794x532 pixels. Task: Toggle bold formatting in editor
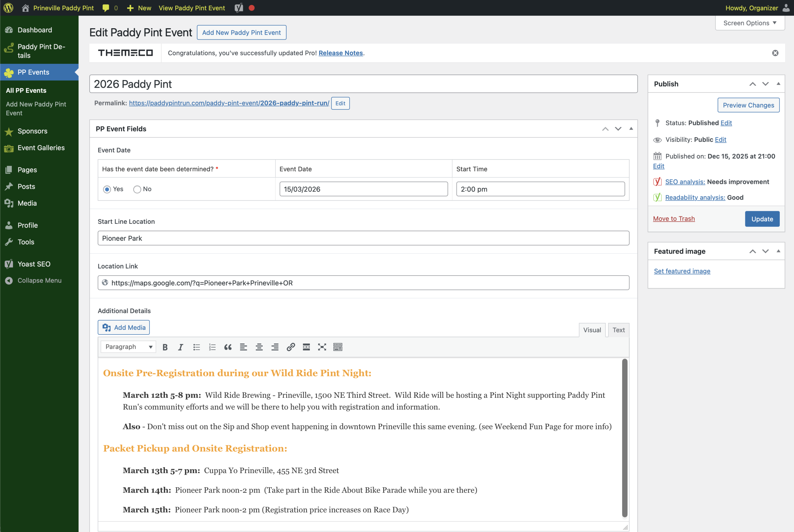pos(165,347)
